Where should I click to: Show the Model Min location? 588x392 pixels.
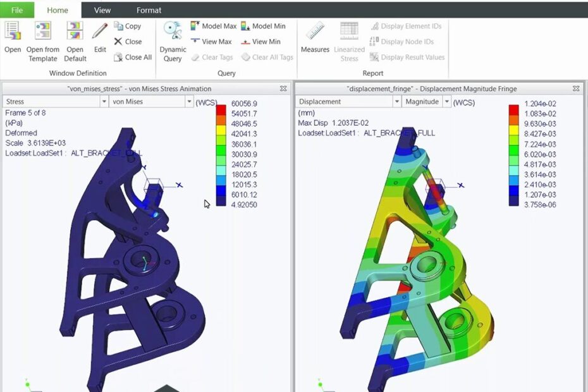(x=264, y=26)
